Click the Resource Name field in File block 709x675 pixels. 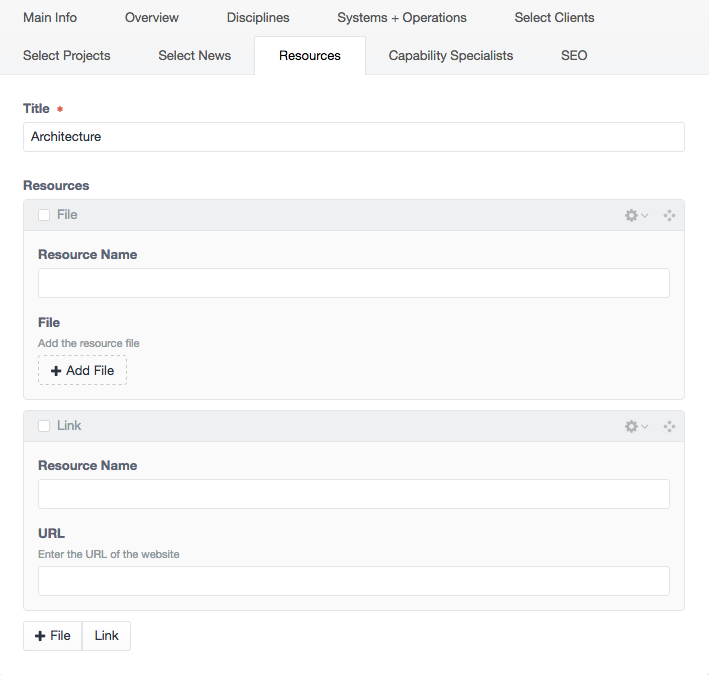(x=354, y=283)
